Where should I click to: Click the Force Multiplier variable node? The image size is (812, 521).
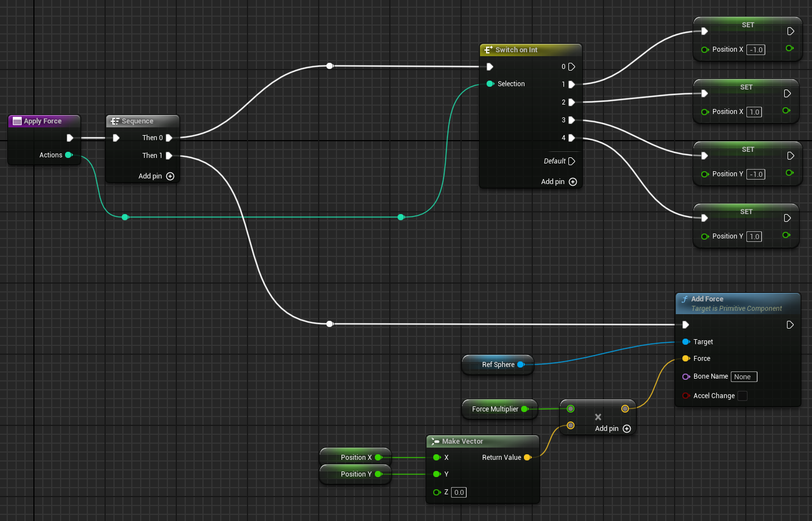point(499,409)
